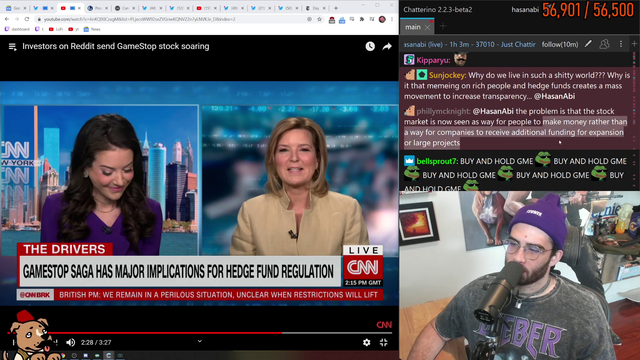Open the LoFi bookmark
The image size is (640, 360).
click(56, 29)
